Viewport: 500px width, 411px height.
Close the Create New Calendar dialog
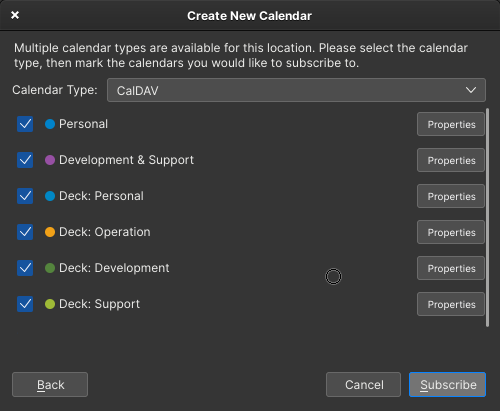[x=15, y=15]
